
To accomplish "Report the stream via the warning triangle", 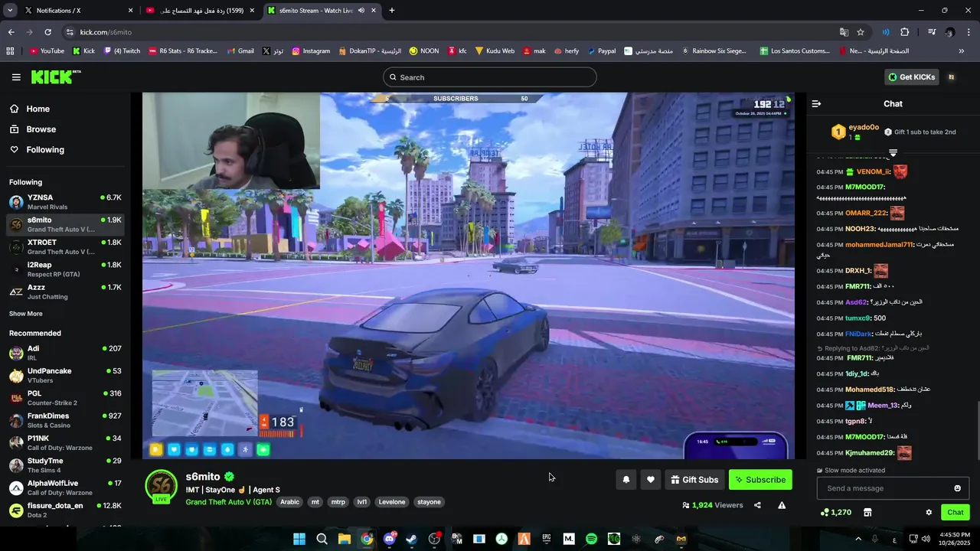I will click(782, 505).
